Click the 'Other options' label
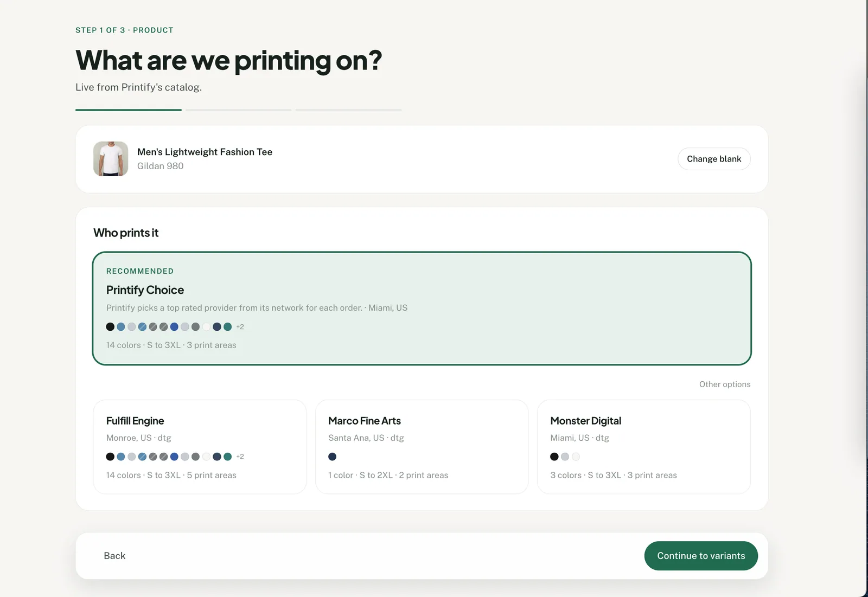868x597 pixels. coord(725,384)
